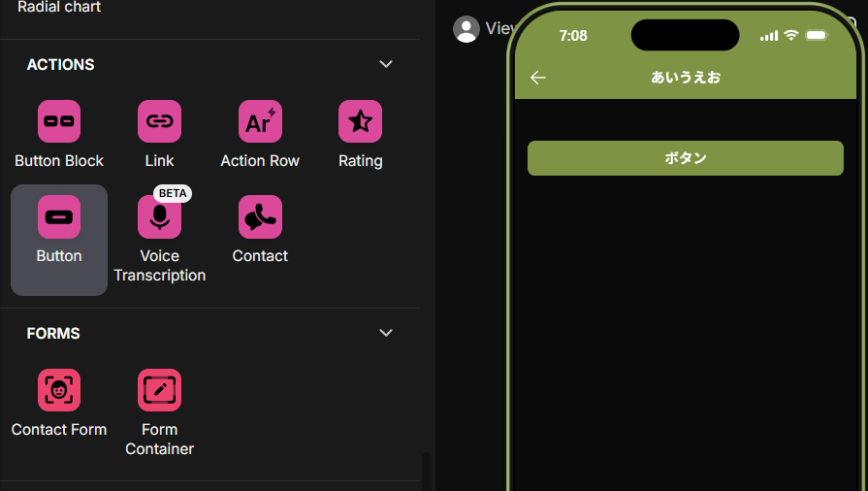
Task: Click the ACTIONS section heading
Action: click(61, 65)
